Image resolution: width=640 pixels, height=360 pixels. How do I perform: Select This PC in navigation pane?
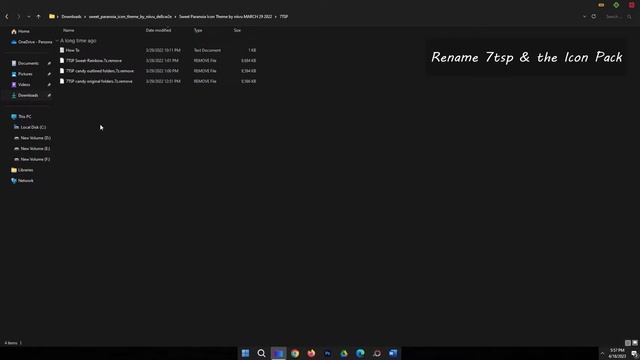pos(24,116)
